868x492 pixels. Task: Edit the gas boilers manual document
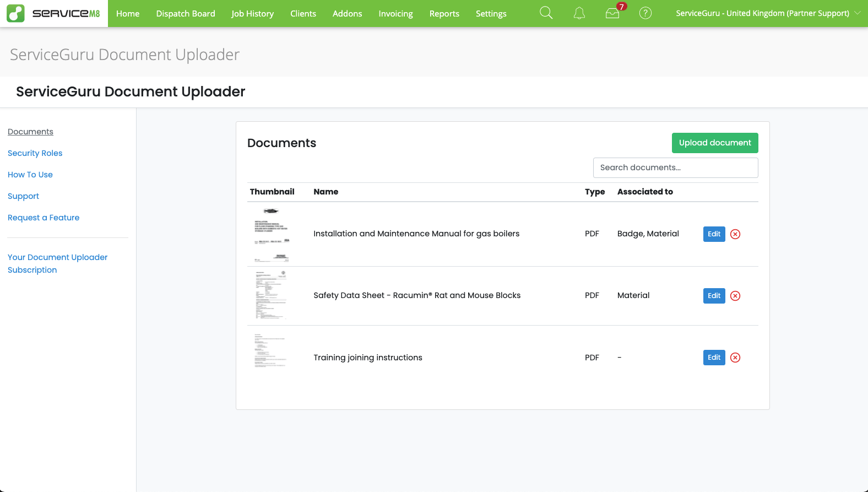714,234
